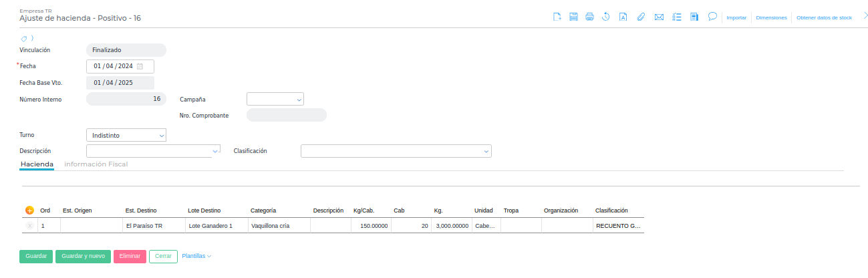This screenshot has width=868, height=278.
Task: Click the Cab cell showing 20
Action: click(411, 226)
